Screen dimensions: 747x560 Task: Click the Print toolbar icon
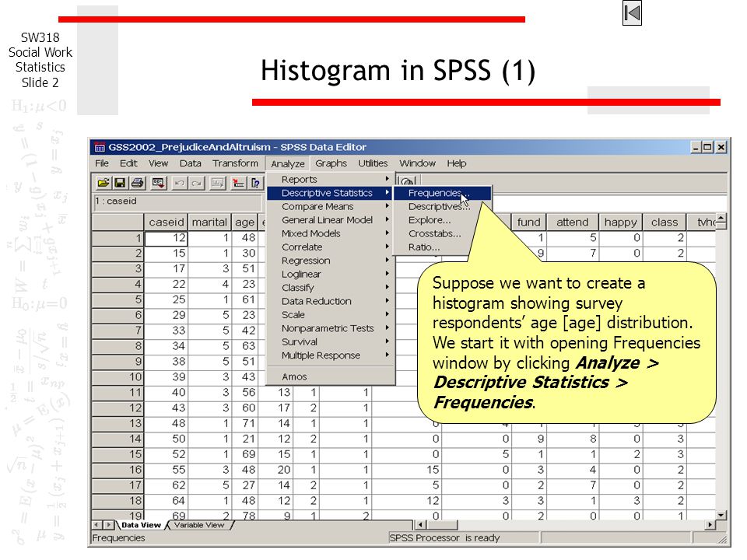coord(138,183)
